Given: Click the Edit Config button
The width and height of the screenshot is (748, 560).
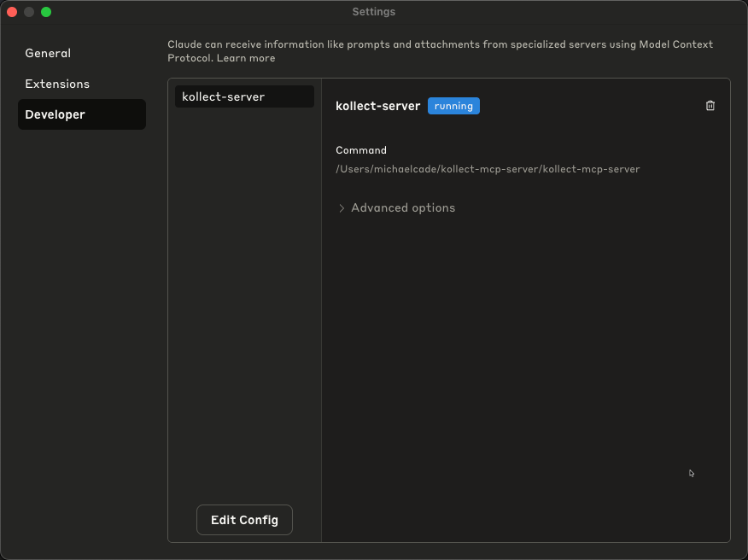Looking at the screenshot, I should coord(244,520).
